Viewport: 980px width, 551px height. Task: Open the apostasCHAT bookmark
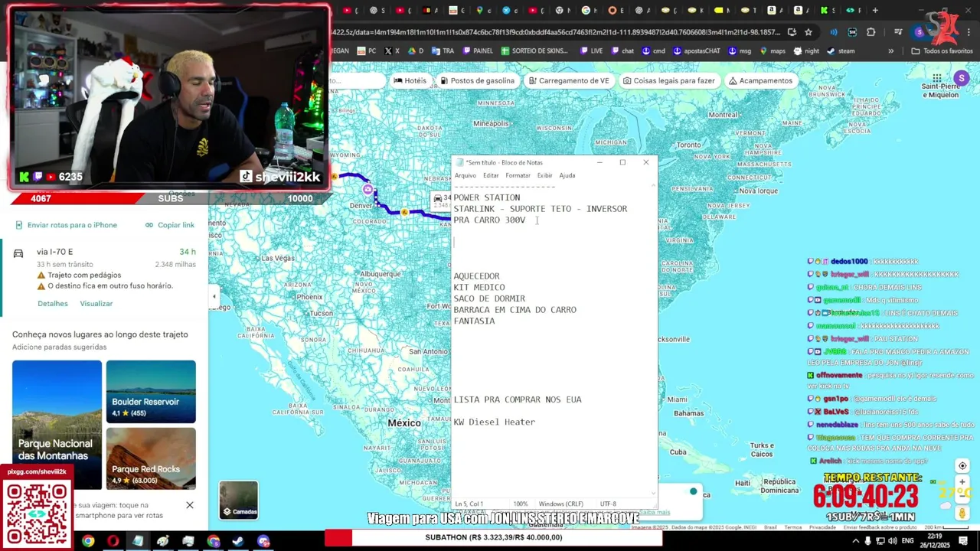[697, 51]
